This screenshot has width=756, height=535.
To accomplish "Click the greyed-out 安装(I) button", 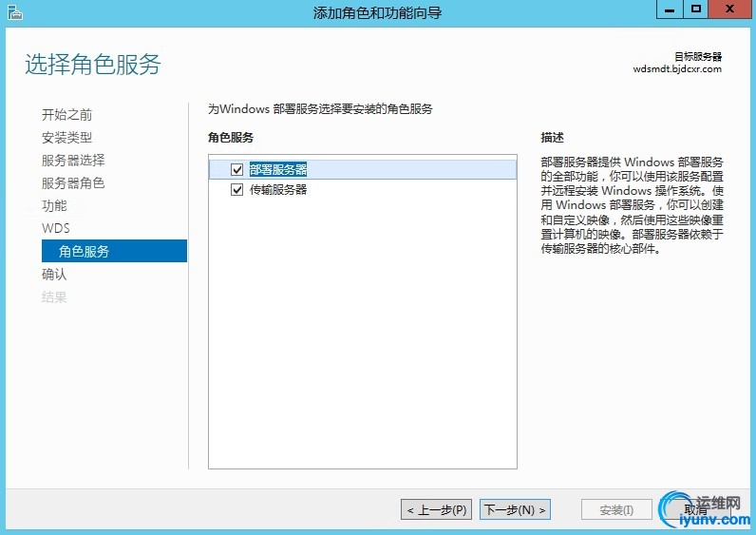I will (616, 509).
